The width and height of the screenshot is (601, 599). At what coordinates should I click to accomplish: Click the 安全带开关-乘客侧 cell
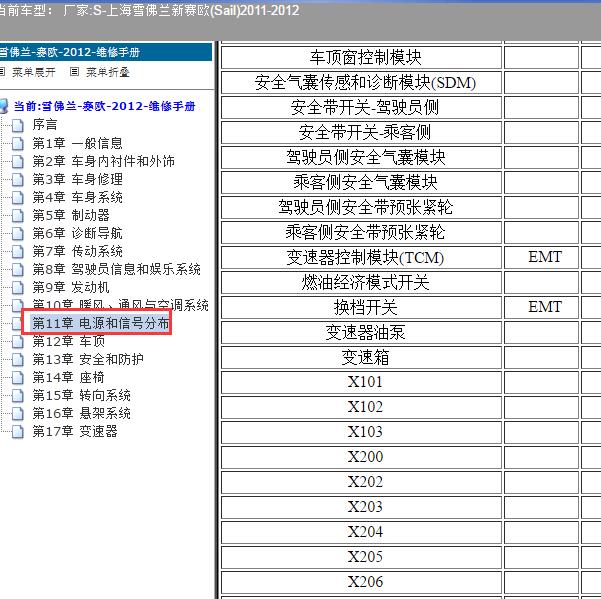point(361,133)
